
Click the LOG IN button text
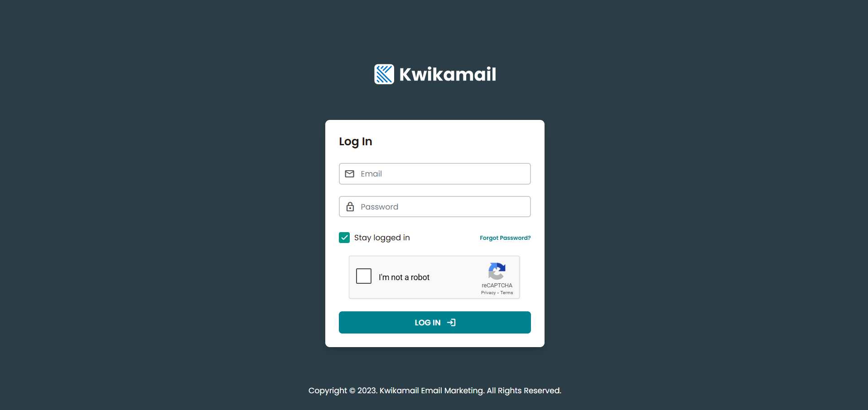[x=428, y=323]
